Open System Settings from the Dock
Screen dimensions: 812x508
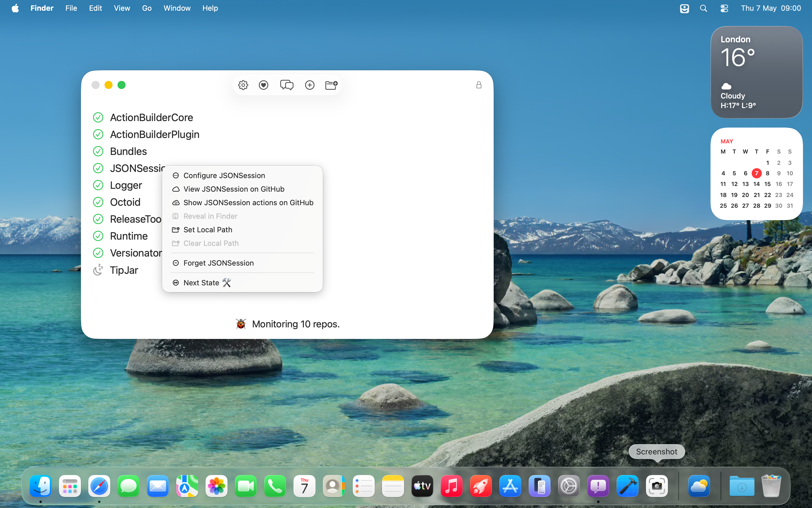click(569, 486)
